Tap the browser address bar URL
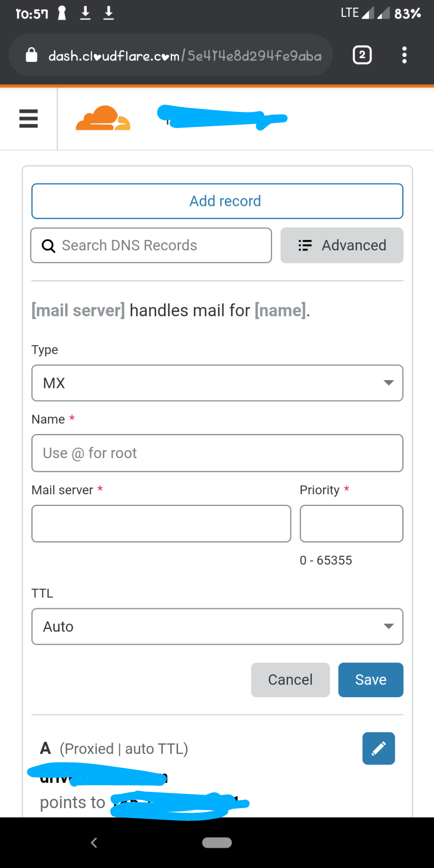Viewport: 434px width, 868px height. tap(184, 56)
